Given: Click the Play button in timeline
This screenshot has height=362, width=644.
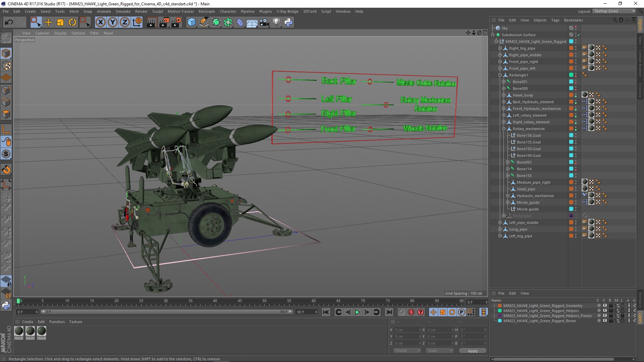Looking at the screenshot, I should point(357,312).
